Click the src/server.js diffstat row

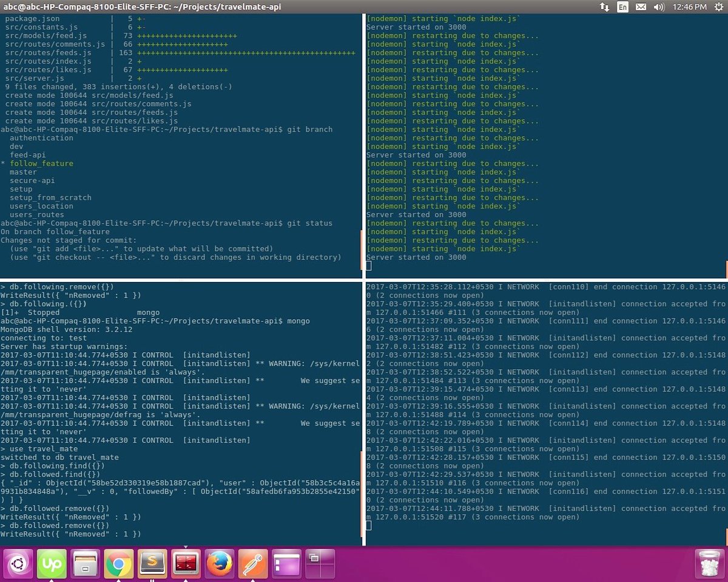pyautogui.click(x=73, y=78)
